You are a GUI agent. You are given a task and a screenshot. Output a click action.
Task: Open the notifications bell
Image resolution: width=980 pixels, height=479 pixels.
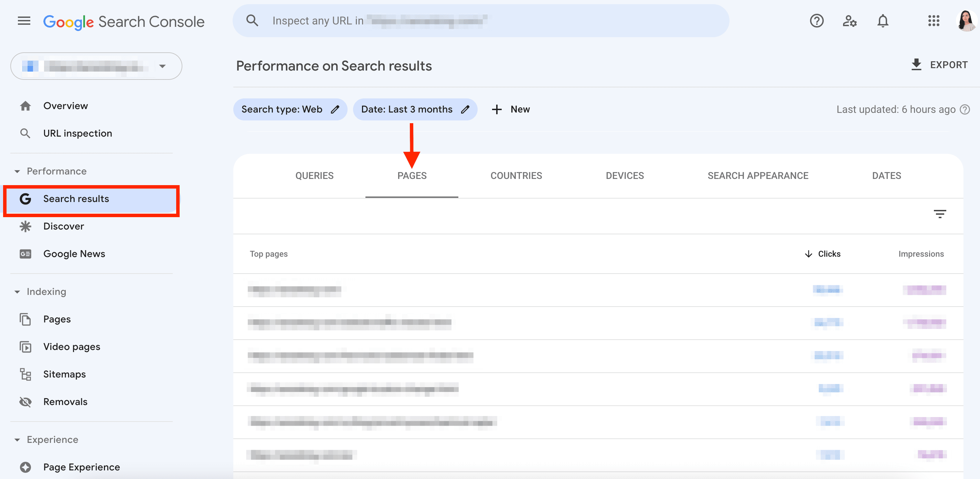click(883, 21)
